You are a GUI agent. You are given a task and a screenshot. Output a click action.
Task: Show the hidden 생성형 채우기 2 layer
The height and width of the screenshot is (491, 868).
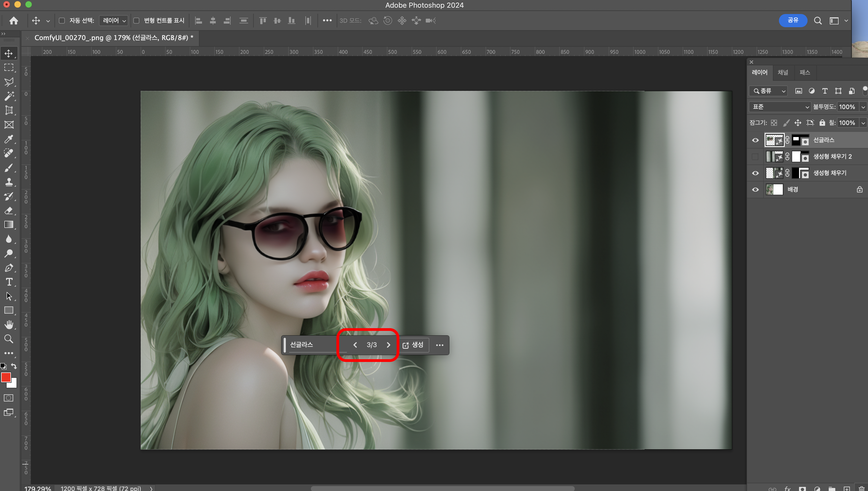pyautogui.click(x=755, y=157)
